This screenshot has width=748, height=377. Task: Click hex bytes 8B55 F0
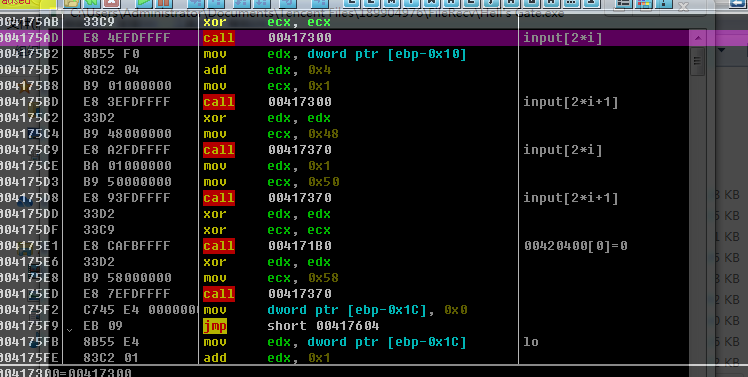[111, 54]
